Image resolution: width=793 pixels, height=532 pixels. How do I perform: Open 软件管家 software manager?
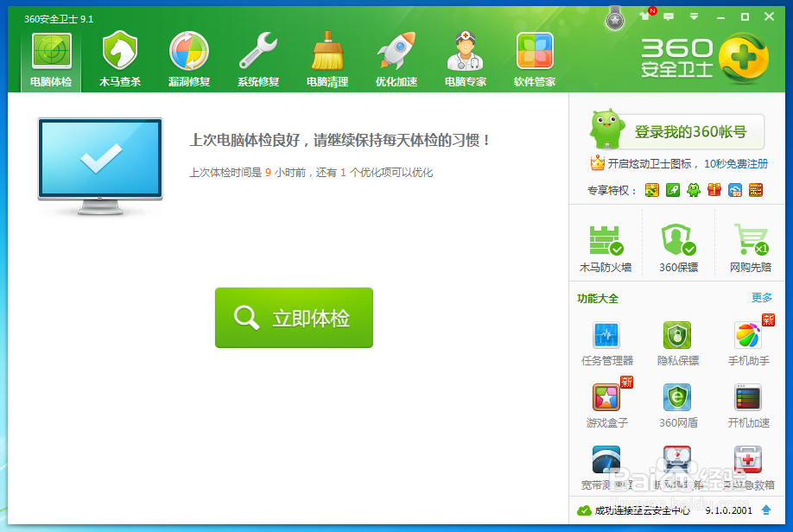click(535, 60)
